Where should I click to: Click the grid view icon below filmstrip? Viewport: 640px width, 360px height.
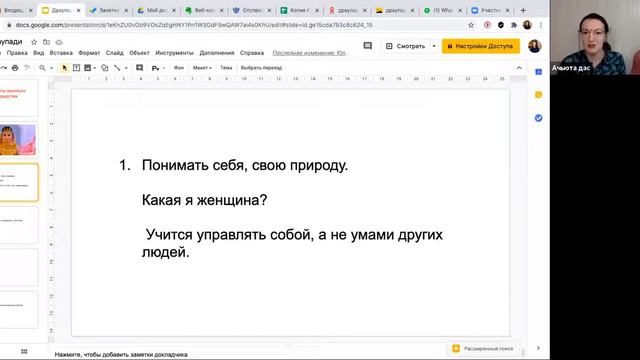[x=24, y=351]
